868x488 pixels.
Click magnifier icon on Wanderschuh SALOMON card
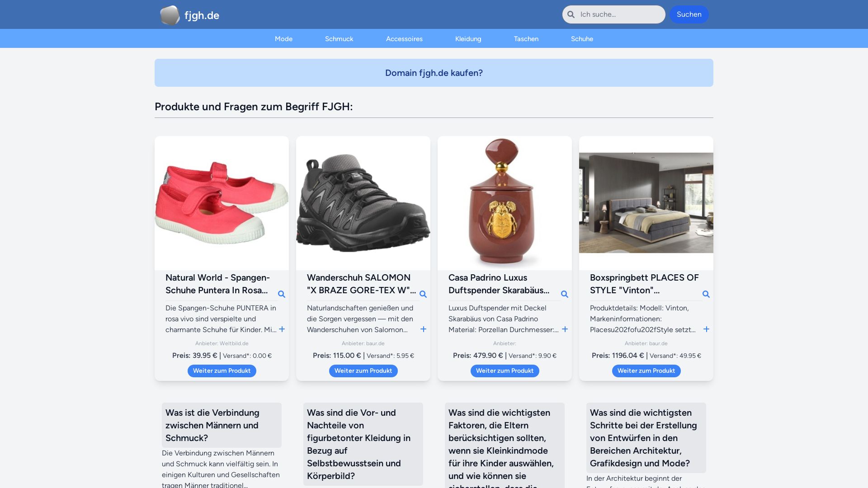423,294
